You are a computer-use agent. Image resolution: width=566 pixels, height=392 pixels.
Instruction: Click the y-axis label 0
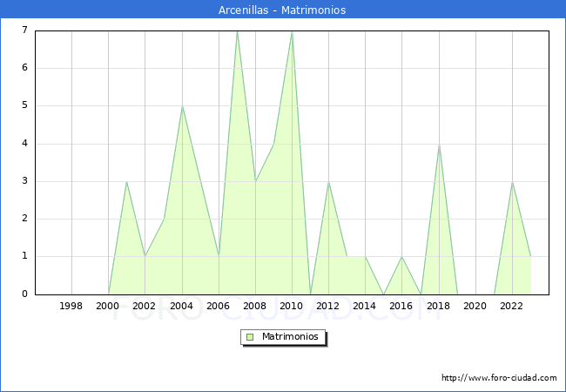(24, 294)
